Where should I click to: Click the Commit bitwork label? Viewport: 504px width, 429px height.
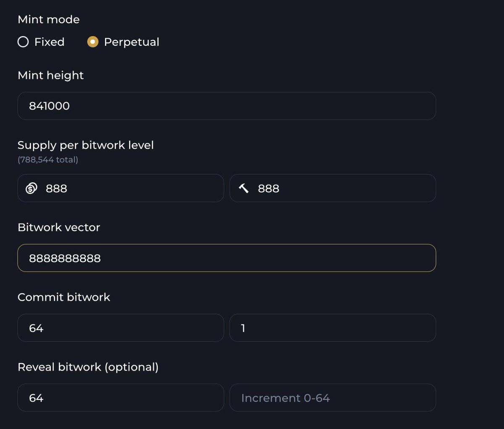tap(64, 297)
